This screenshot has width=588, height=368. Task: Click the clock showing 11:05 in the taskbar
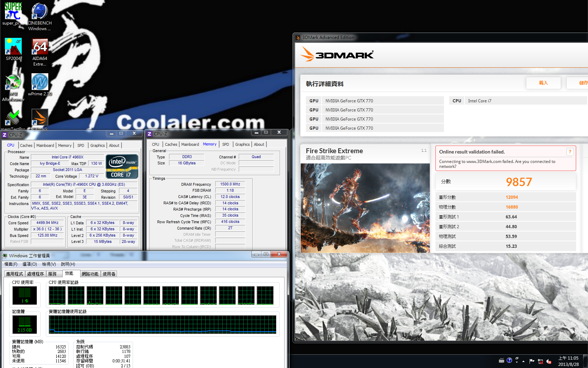tap(568, 361)
